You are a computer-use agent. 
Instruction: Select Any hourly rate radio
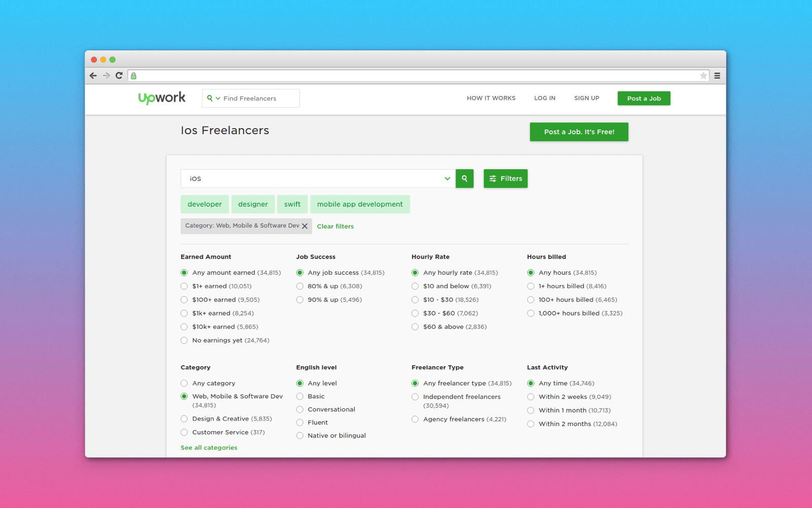pos(415,273)
